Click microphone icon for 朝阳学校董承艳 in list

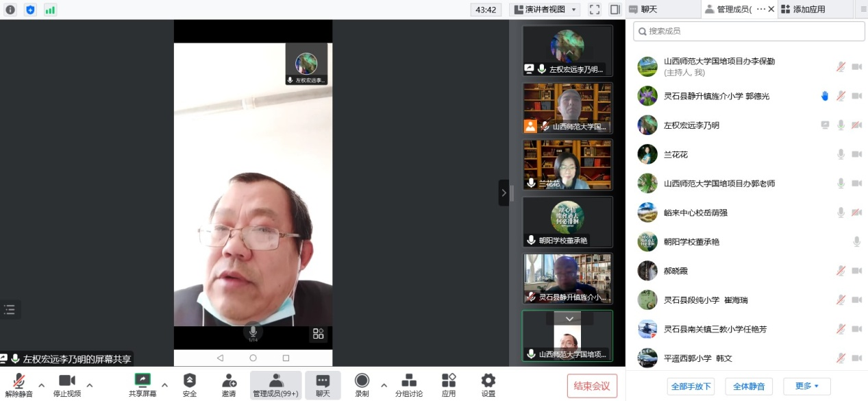tap(856, 241)
